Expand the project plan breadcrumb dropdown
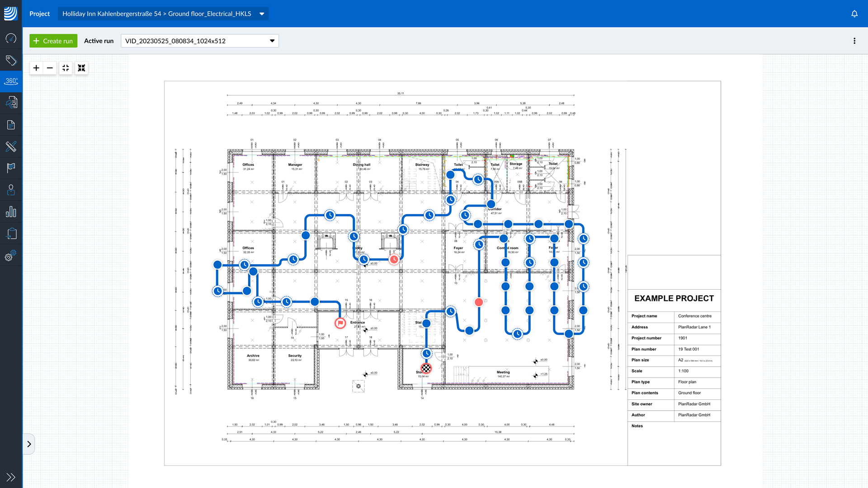Screen dimensions: 868x488 click(262, 14)
